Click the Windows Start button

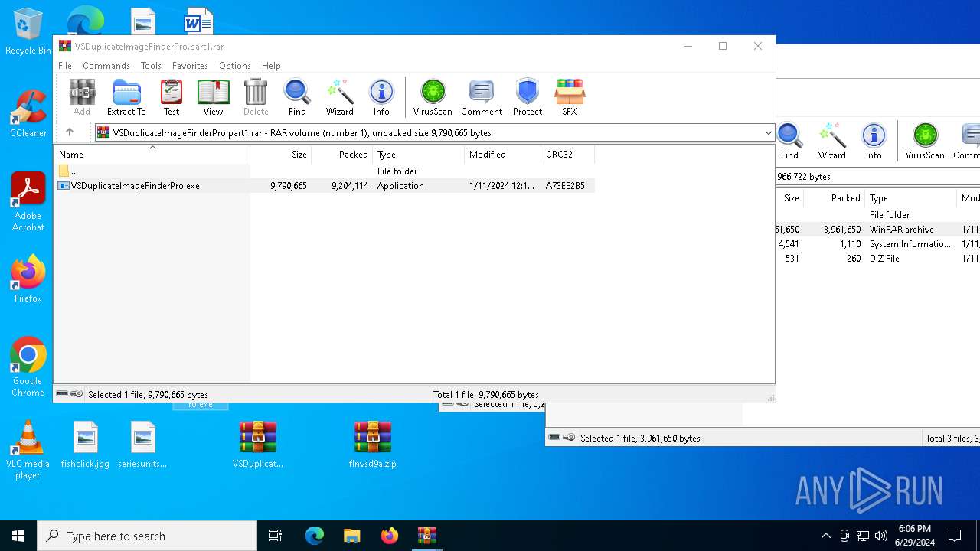click(18, 536)
